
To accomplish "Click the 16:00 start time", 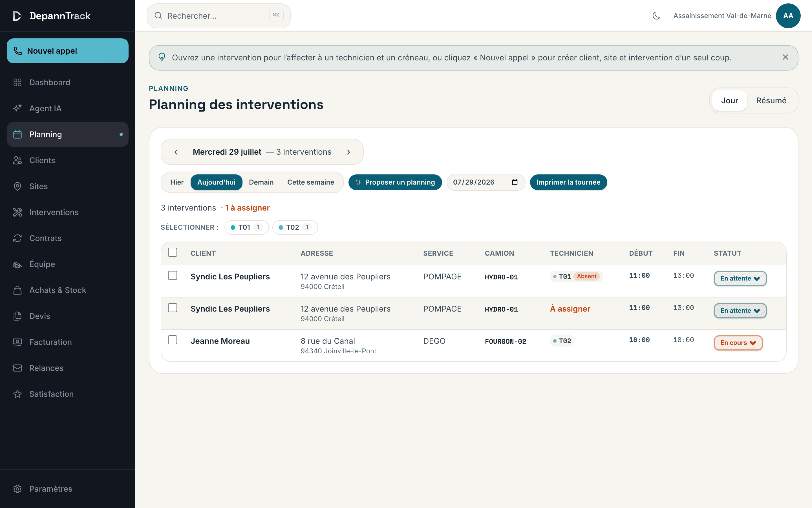I will 639,340.
